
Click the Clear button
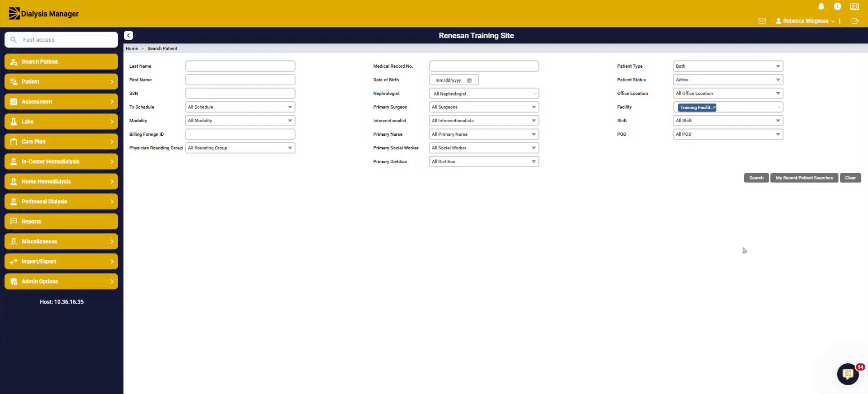click(850, 178)
